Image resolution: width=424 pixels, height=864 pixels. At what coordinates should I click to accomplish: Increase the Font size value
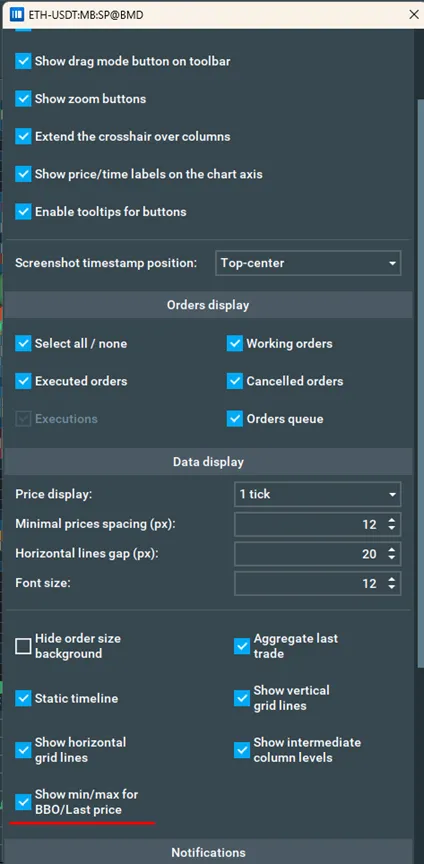tap(391, 580)
